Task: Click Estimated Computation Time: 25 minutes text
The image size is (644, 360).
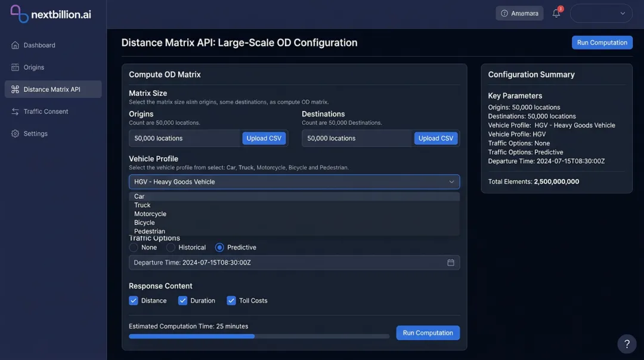Action: coord(188,326)
